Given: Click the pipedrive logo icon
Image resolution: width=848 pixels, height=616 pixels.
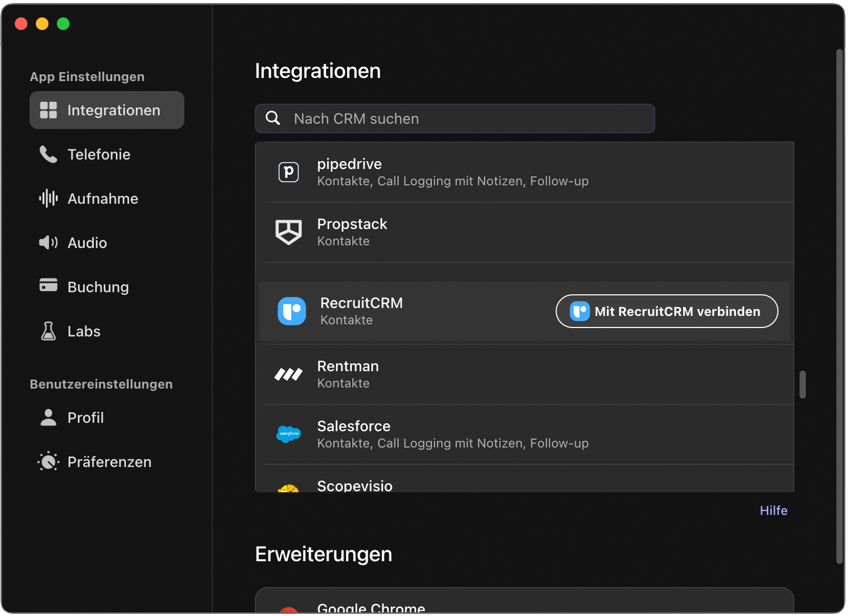Looking at the screenshot, I should [x=289, y=172].
